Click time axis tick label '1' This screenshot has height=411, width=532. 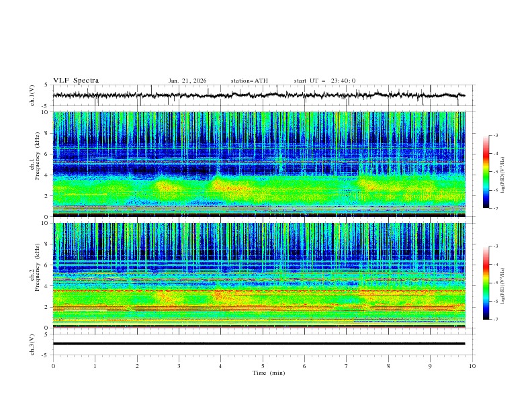point(95,366)
